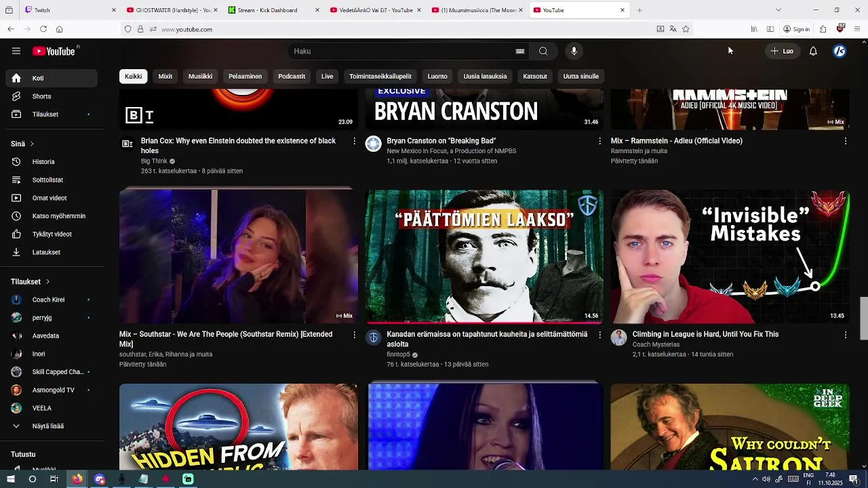
Task: Open the YouTube hamburger guide menu
Action: 16,51
